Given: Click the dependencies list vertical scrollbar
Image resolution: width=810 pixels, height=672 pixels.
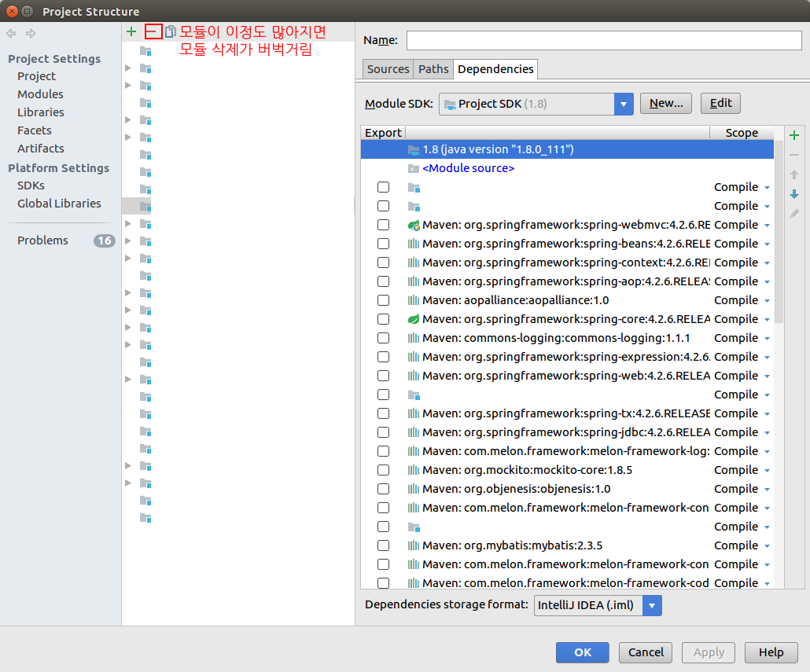Looking at the screenshot, I should tap(779, 231).
